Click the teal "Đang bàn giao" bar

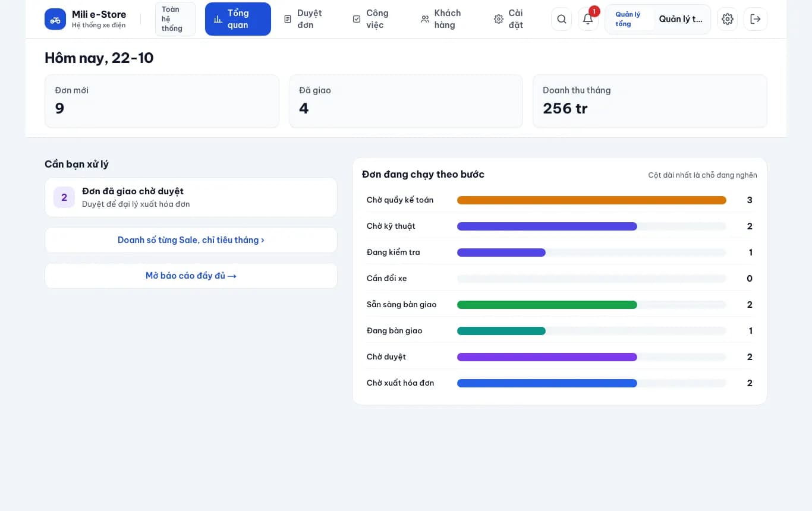tap(501, 331)
